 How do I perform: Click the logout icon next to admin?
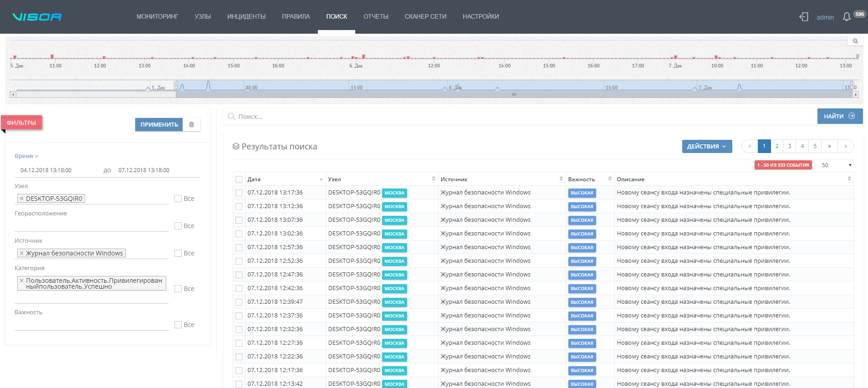pyautogui.click(x=804, y=17)
